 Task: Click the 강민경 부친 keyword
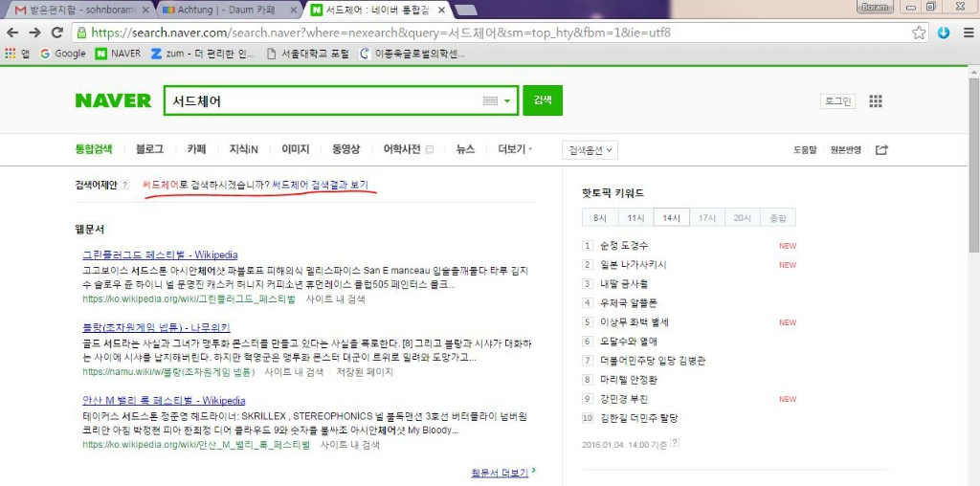[624, 399]
